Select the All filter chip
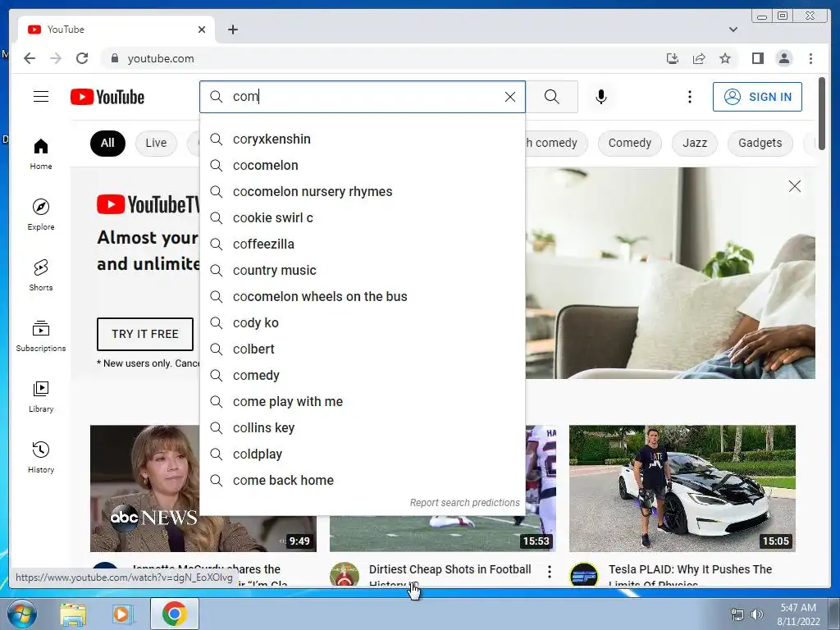The width and height of the screenshot is (840, 630). pos(107,143)
